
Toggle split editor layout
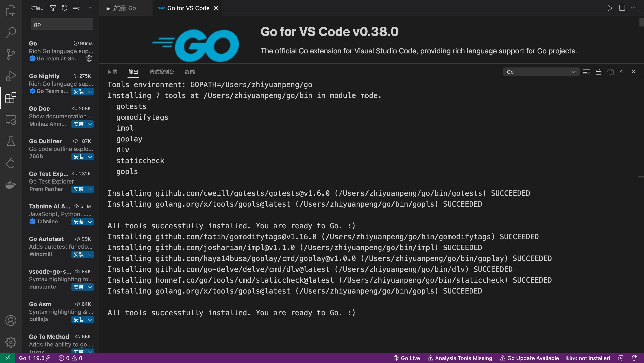[x=622, y=8]
